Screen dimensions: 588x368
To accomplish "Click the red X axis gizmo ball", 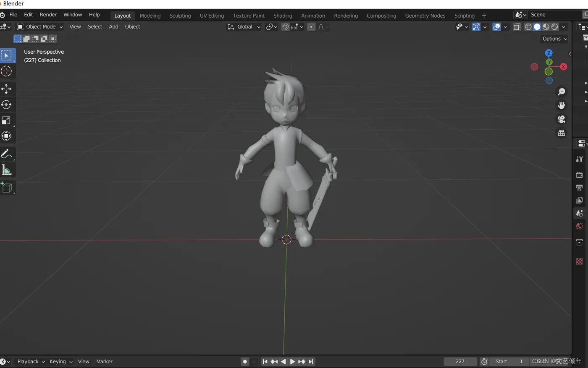I will coord(563,67).
